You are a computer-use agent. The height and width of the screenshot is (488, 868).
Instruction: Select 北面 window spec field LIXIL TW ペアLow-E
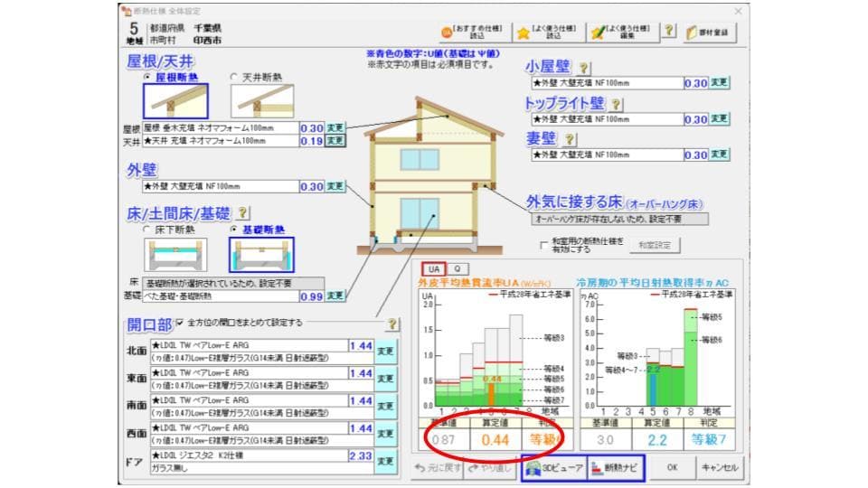click(250, 345)
